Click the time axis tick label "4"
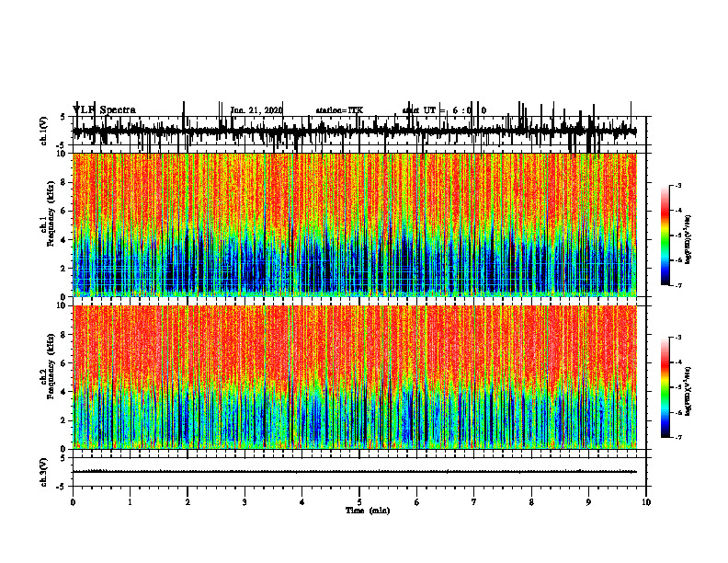 point(302,502)
